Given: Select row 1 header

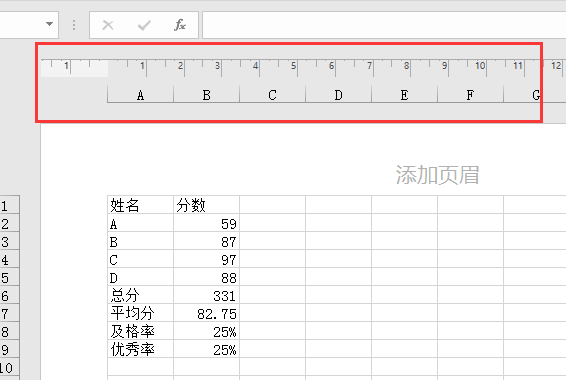Looking at the screenshot, I should [x=9, y=205].
